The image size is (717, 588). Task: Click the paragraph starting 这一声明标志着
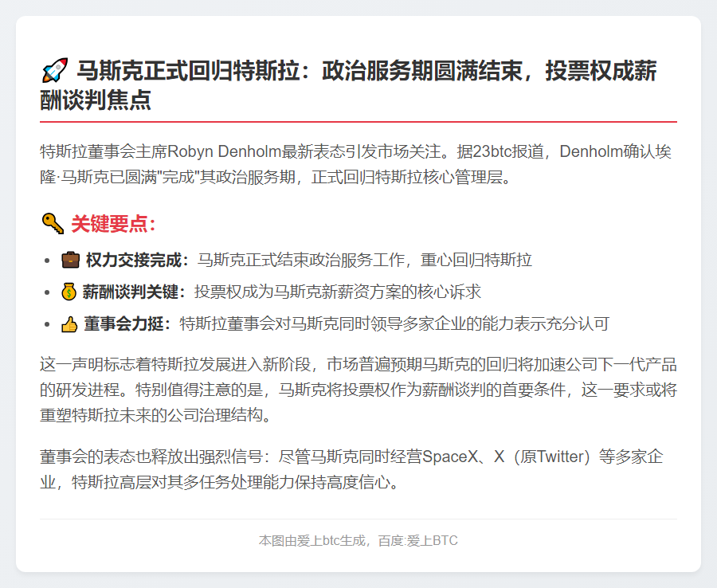[358, 390]
